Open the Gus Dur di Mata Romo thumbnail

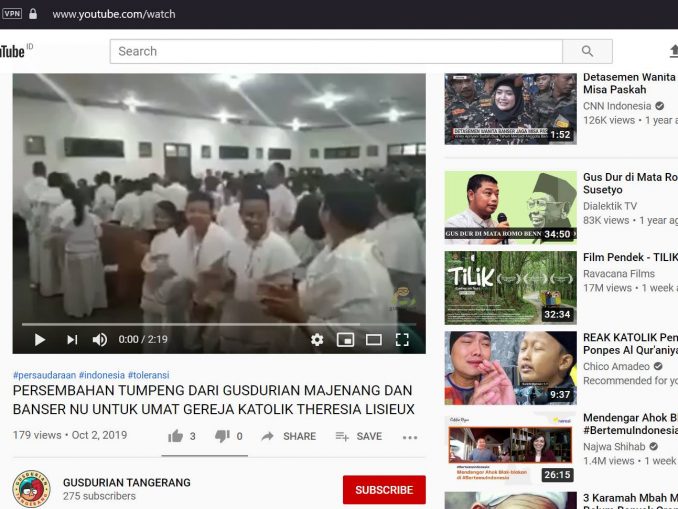tap(510, 207)
